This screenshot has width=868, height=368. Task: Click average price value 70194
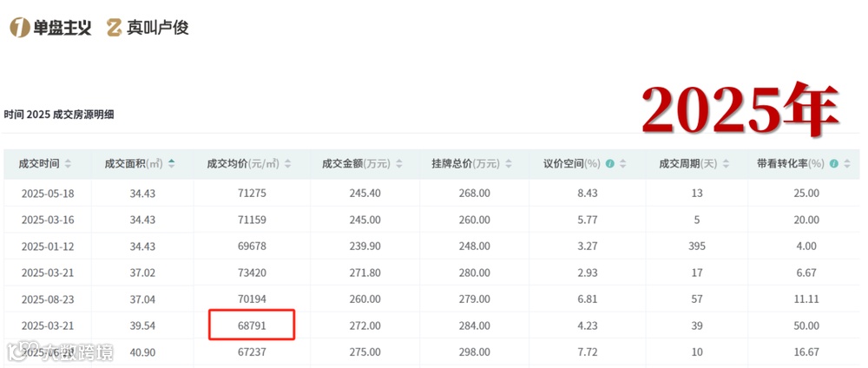point(252,299)
